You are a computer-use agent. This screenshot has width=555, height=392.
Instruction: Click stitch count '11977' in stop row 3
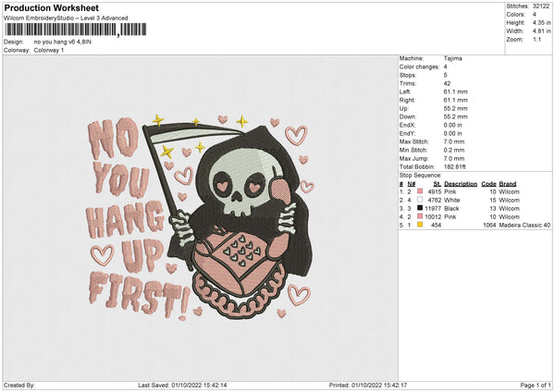(x=433, y=208)
